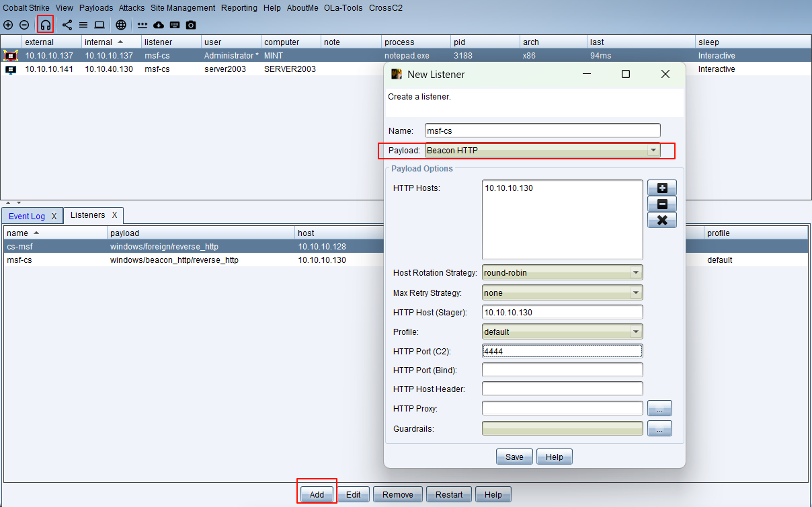The width and height of the screenshot is (812, 507).
Task: Open Guardrails settings ellipsis button
Action: point(659,428)
